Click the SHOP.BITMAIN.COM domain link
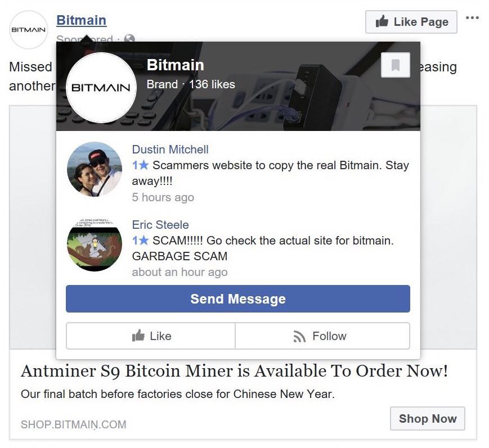Image resolution: width=489 pixels, height=448 pixels. point(74,424)
